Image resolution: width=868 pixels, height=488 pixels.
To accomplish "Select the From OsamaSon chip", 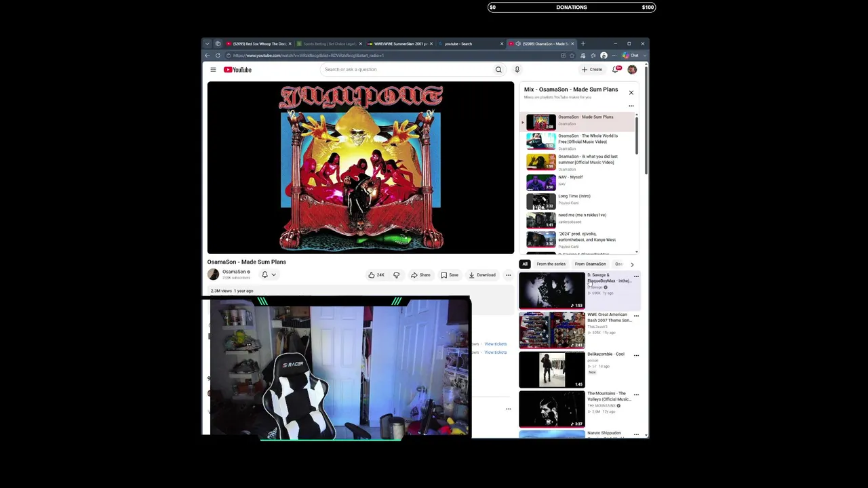I will coord(590,264).
